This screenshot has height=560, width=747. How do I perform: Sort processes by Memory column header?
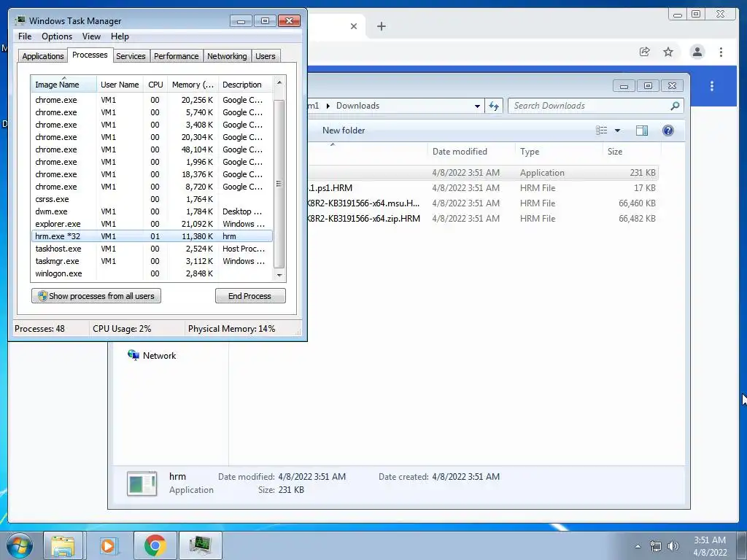pos(193,85)
